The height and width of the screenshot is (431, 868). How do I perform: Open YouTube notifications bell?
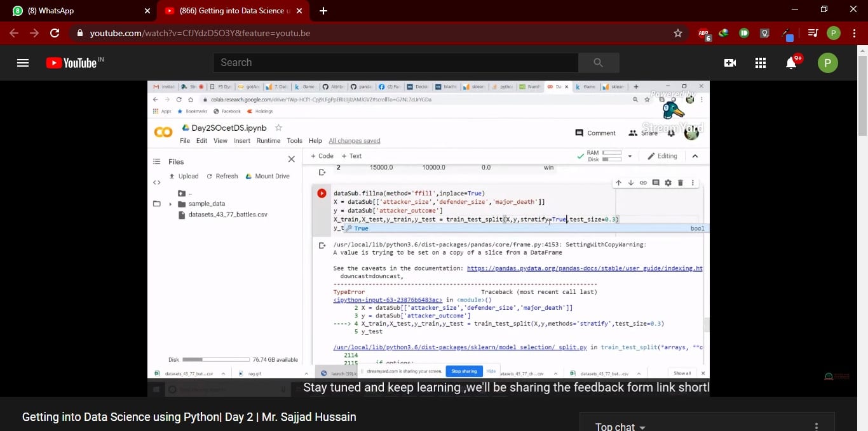[x=791, y=62]
